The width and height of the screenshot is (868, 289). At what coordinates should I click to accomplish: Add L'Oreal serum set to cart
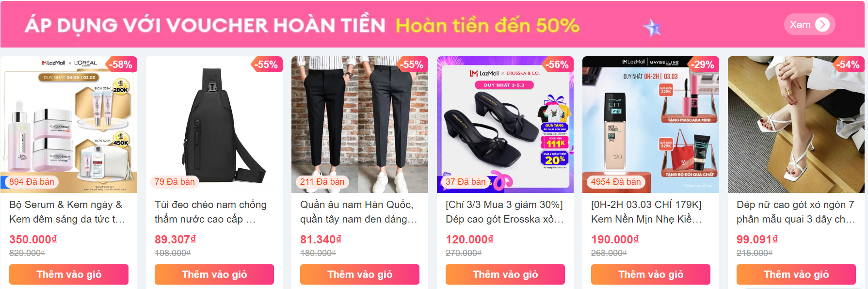pos(69,274)
